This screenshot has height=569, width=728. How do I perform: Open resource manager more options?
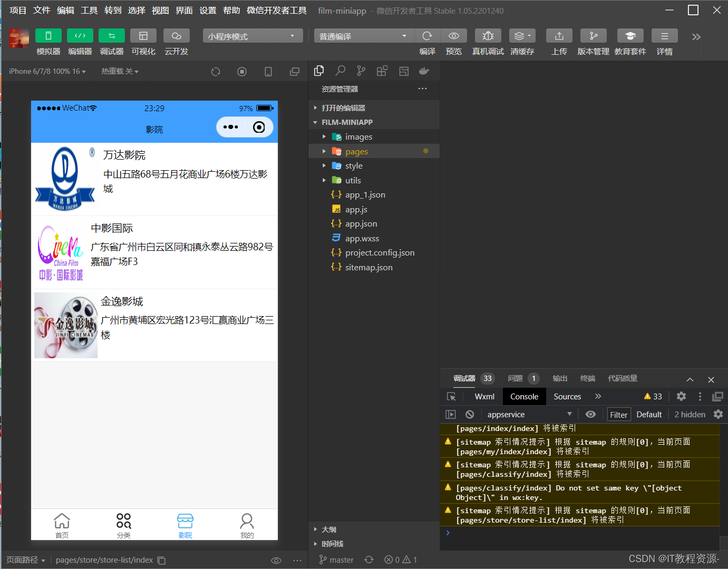point(423,89)
